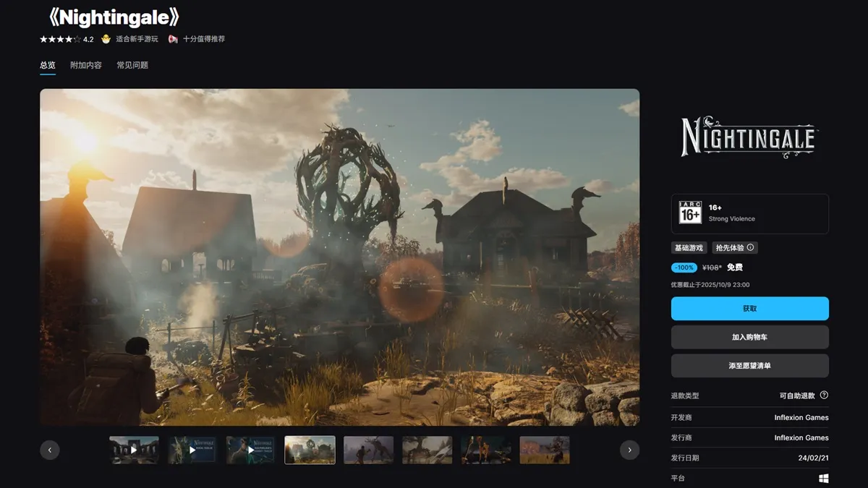Click the IARC 16+ rating icon

pos(690,213)
